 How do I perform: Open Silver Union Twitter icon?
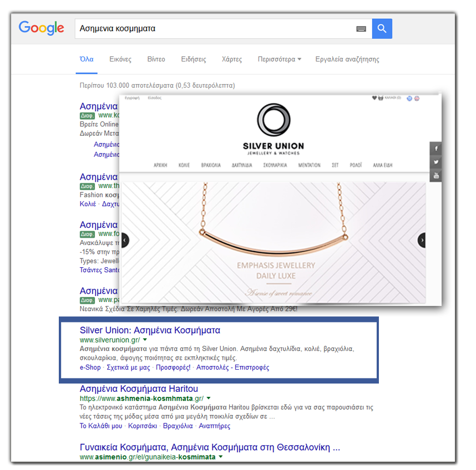[x=436, y=162]
